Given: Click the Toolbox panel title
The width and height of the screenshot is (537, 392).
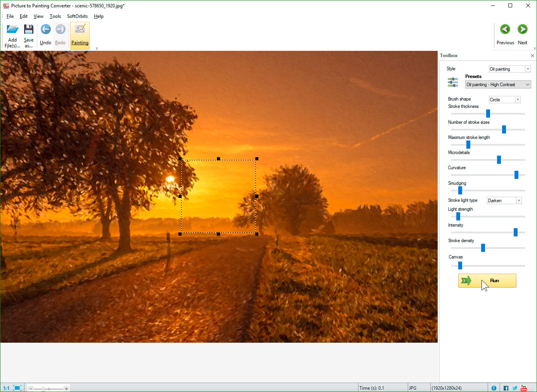Looking at the screenshot, I should pyautogui.click(x=449, y=56).
